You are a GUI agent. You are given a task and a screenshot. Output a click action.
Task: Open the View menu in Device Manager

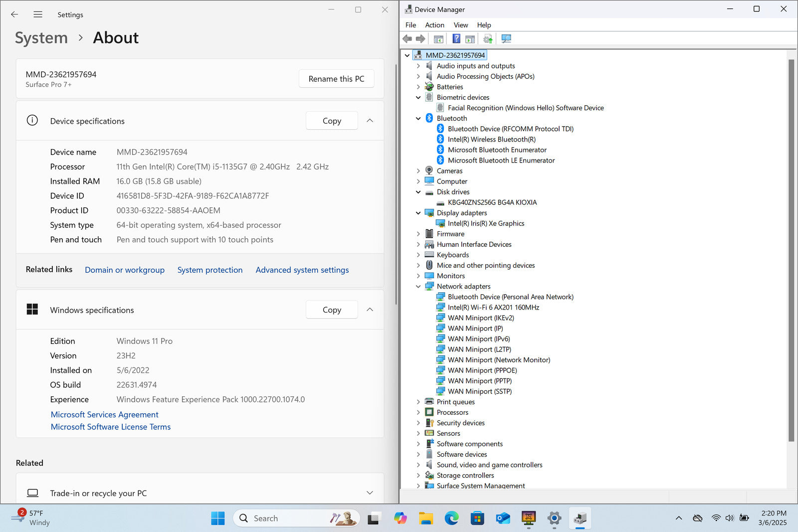(x=461, y=25)
